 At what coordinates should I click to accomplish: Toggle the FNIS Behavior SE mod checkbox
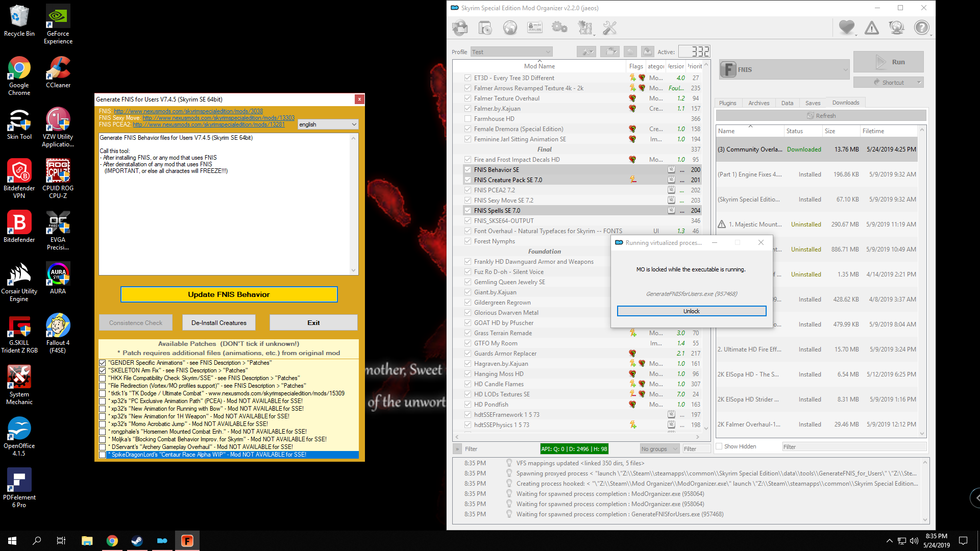(468, 170)
